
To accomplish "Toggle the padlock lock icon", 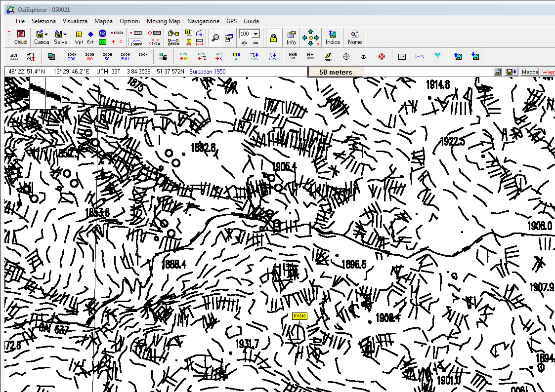I will click(273, 38).
